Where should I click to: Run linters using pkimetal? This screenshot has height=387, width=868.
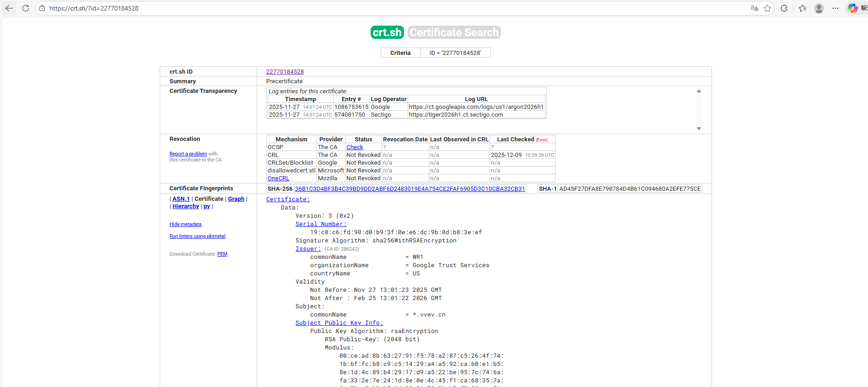pyautogui.click(x=197, y=236)
